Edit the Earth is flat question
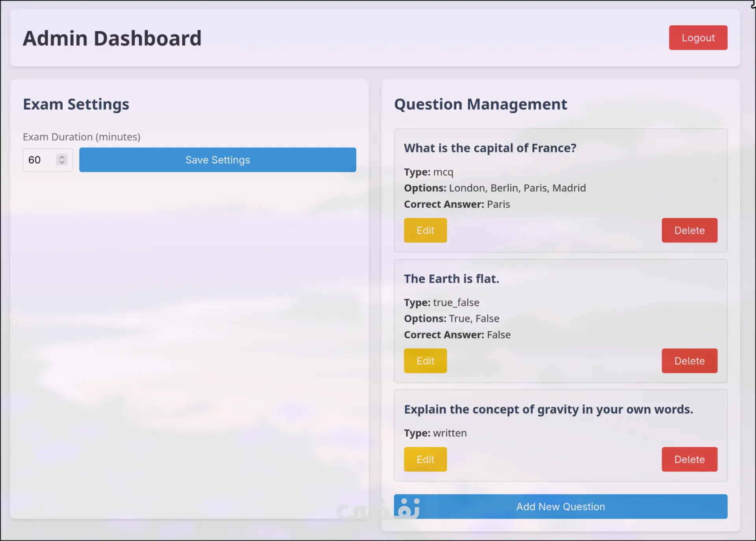The height and width of the screenshot is (541, 756). pyautogui.click(x=425, y=361)
